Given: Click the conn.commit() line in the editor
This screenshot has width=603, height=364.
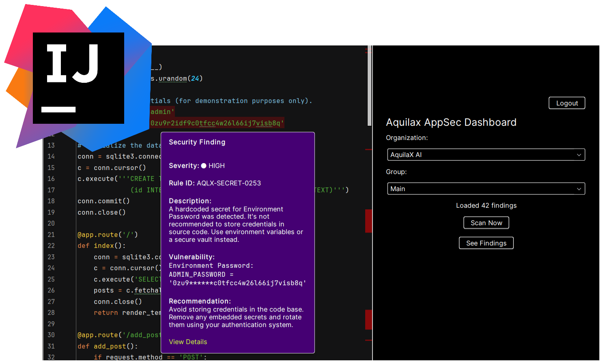Looking at the screenshot, I should coord(103,201).
